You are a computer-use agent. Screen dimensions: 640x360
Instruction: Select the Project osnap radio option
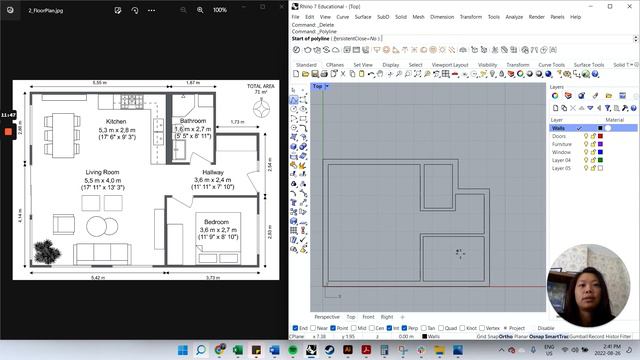click(505, 328)
